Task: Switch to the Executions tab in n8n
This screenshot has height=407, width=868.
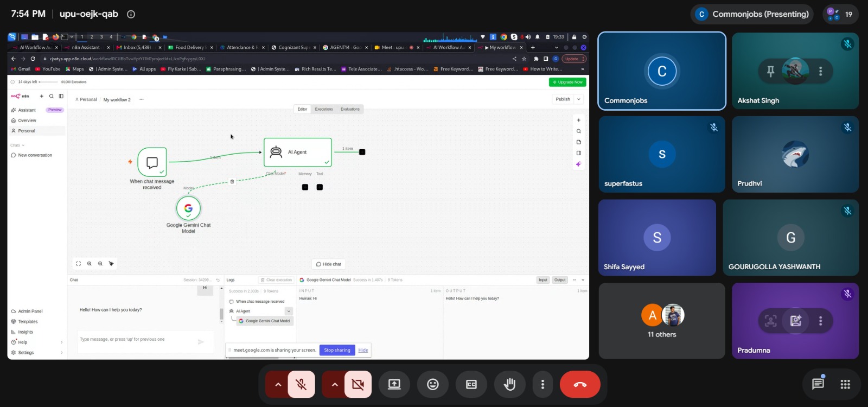Action: click(324, 109)
